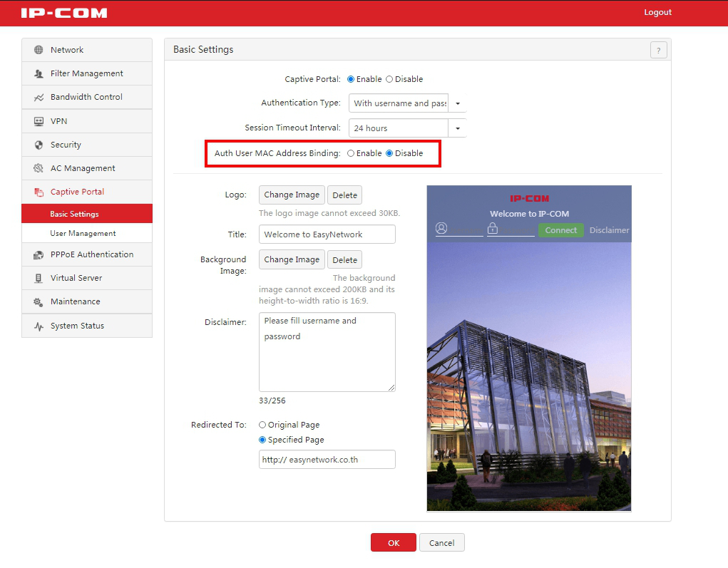Click the Network globe icon
728x568 pixels.
pos(39,50)
